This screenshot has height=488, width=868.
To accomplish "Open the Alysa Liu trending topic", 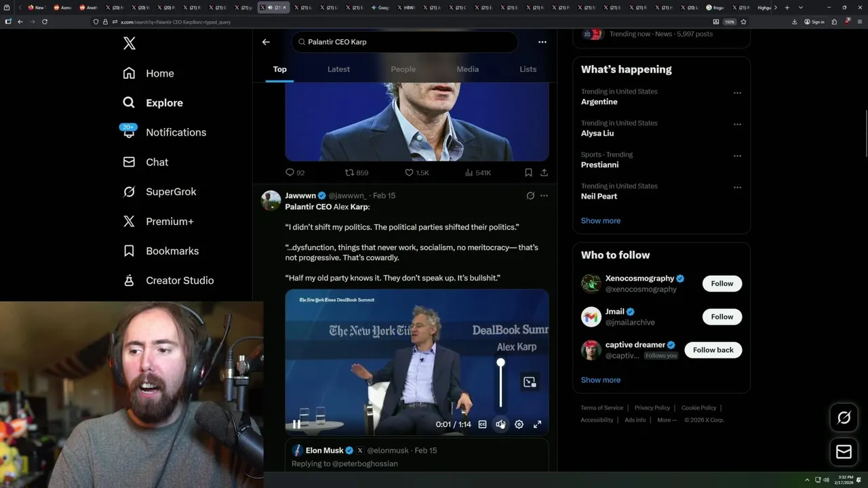I will [x=597, y=134].
